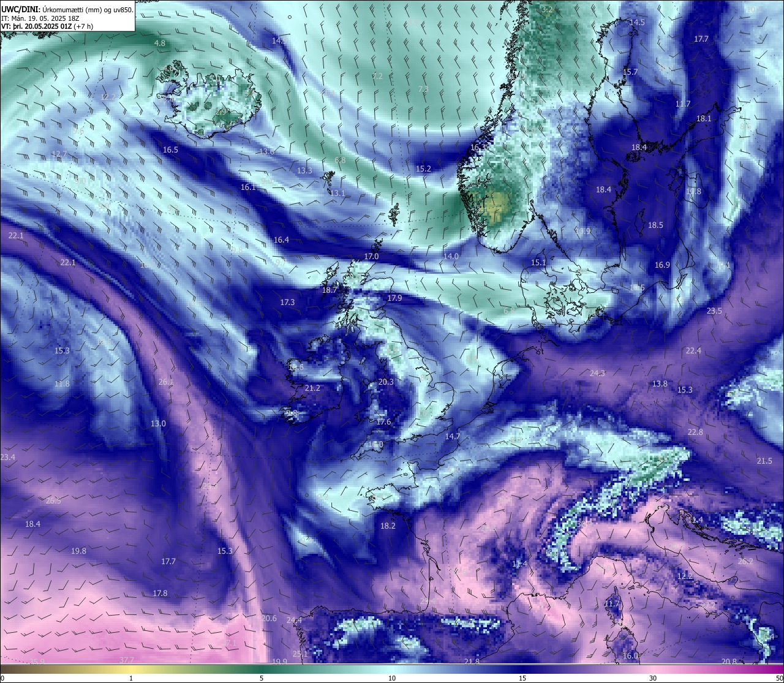
Task: Click the 17.9 map value
Action: (394, 298)
